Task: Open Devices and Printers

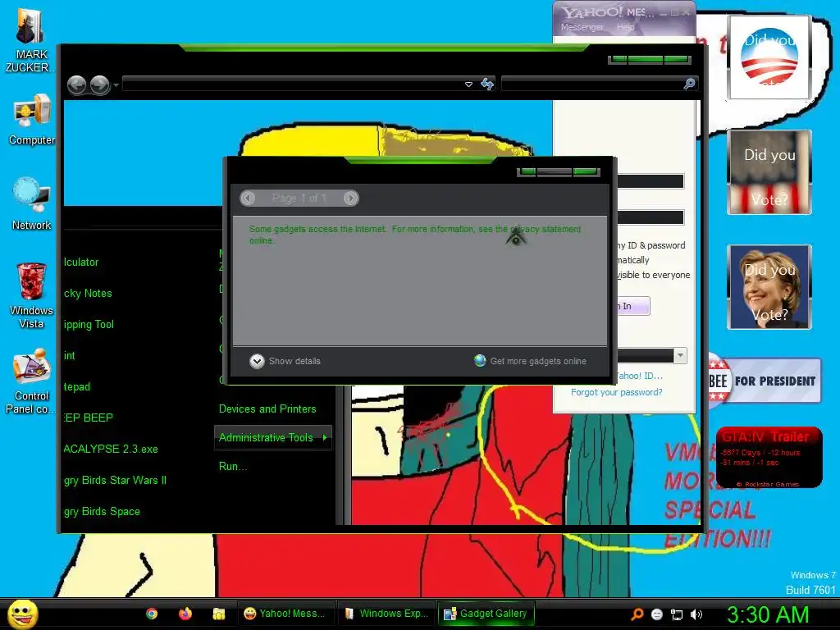Action: pos(267,409)
